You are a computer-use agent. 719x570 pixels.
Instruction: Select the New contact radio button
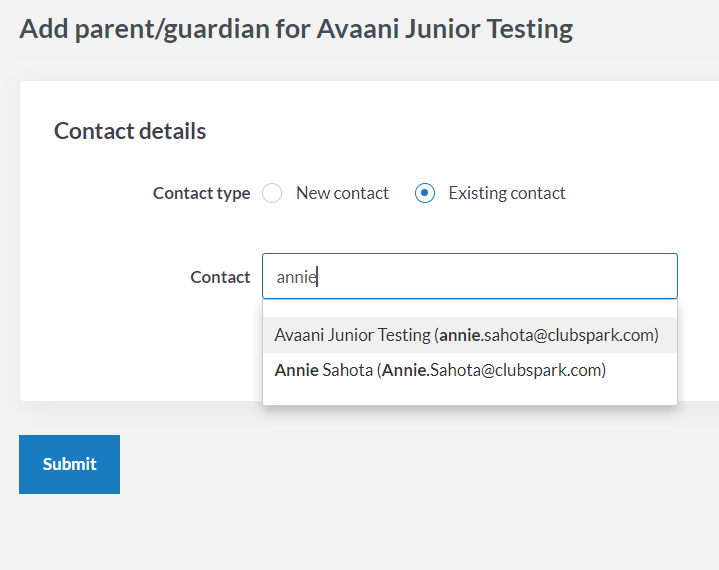272,194
